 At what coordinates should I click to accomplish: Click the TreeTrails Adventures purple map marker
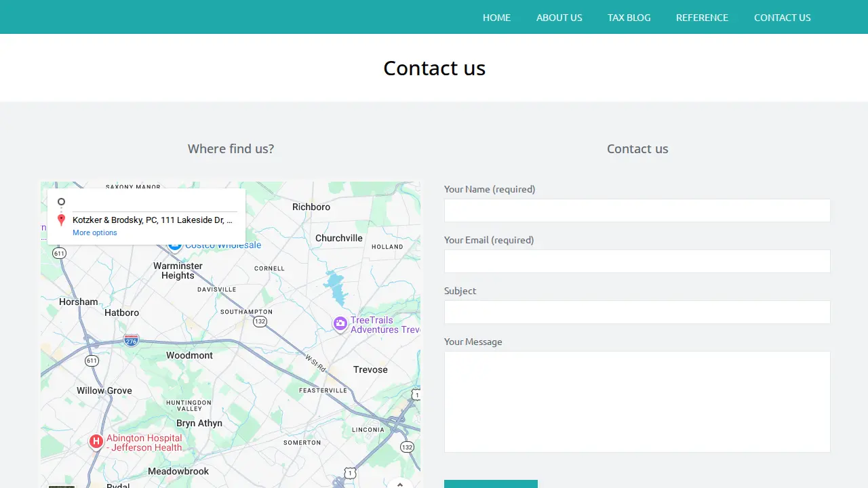tap(340, 325)
